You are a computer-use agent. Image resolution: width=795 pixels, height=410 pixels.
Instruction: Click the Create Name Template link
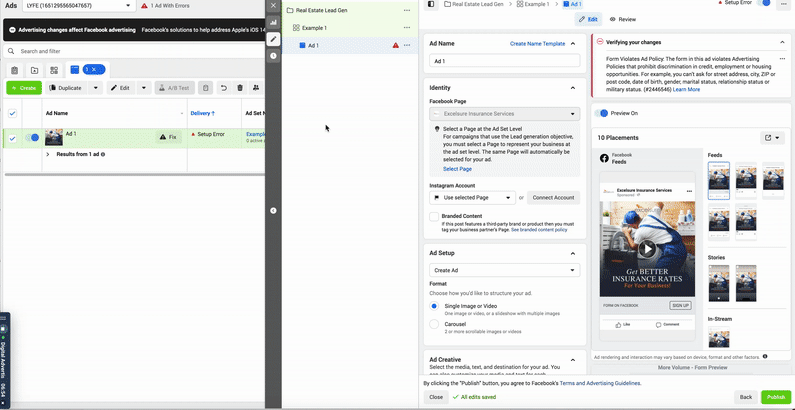[x=537, y=44]
